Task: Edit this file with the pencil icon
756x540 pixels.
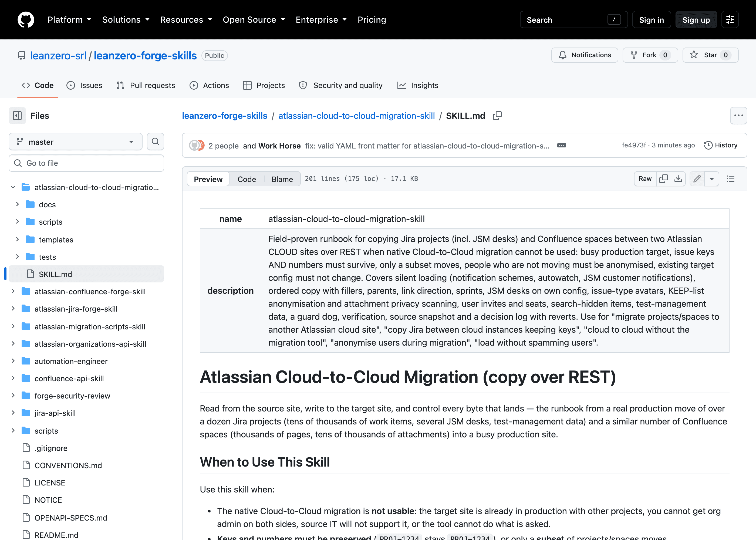Action: point(697,179)
